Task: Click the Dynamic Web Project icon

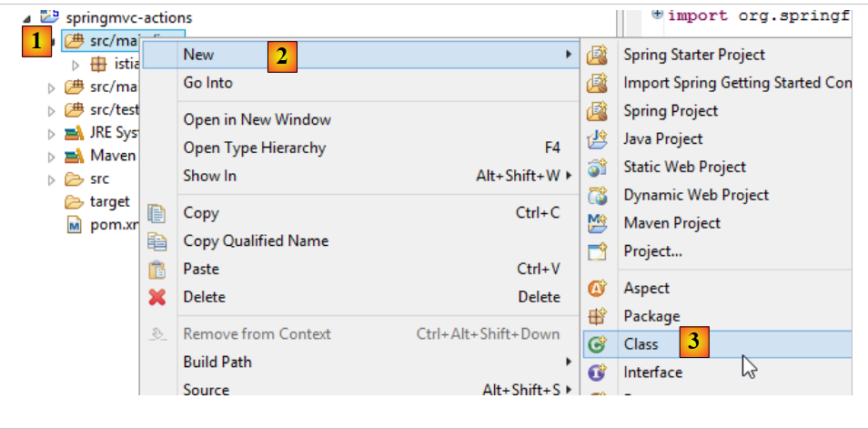Action: point(597,195)
